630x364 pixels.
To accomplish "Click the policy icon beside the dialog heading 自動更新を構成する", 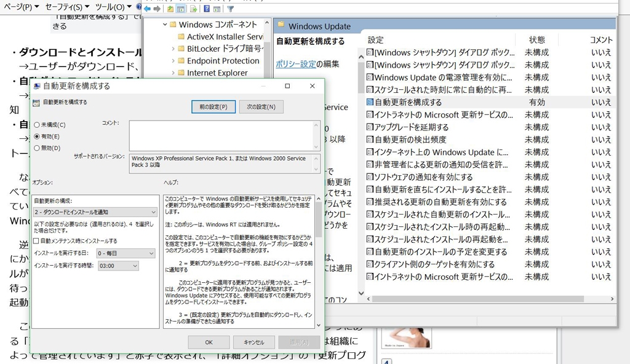I will pyautogui.click(x=36, y=103).
